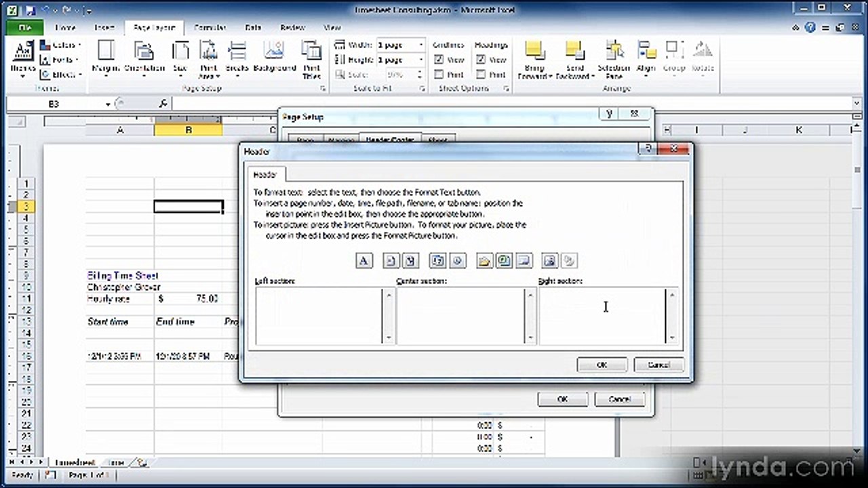Switch to the Insert ribbon tab
868x488 pixels.
[104, 28]
